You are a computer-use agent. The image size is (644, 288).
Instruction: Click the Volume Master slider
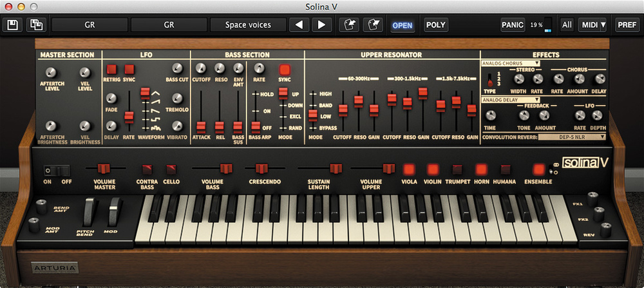coord(104,168)
